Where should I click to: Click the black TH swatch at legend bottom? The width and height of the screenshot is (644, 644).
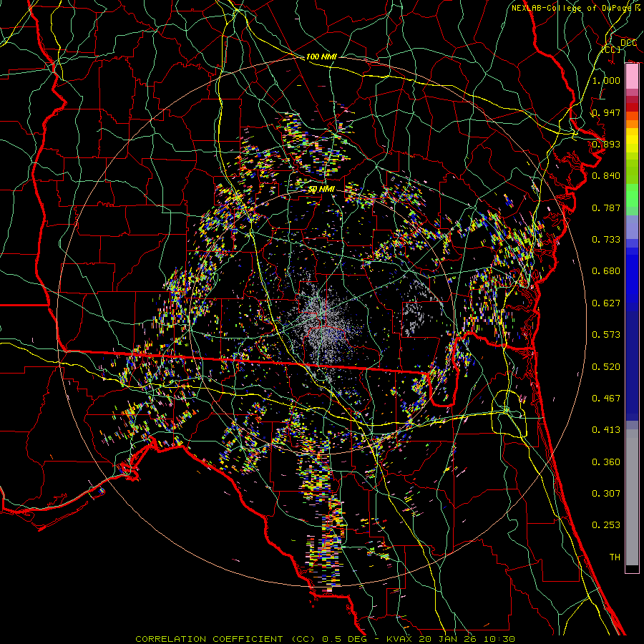[x=632, y=569]
